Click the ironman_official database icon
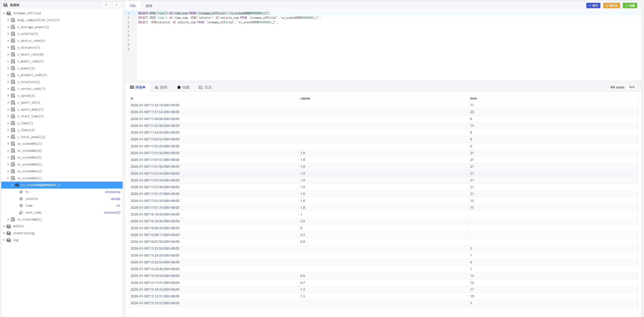Viewport: 644px width, 317px height. pos(9,13)
